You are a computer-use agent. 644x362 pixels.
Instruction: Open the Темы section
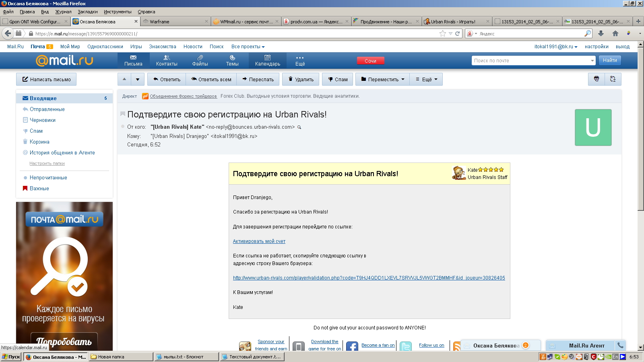pyautogui.click(x=232, y=60)
